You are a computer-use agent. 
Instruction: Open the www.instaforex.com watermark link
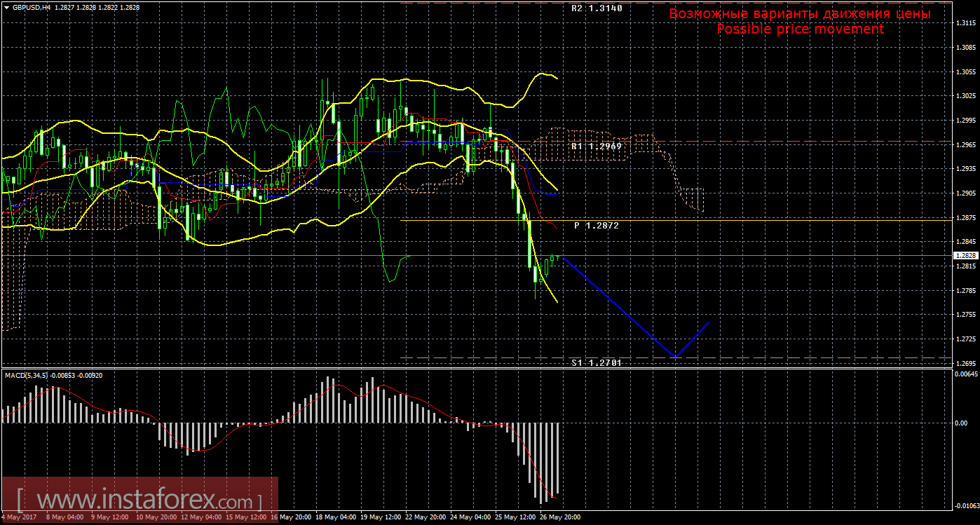point(139,501)
